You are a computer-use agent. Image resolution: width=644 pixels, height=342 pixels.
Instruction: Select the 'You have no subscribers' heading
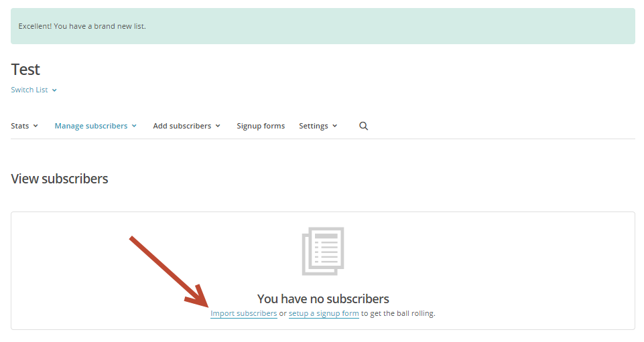click(x=323, y=298)
